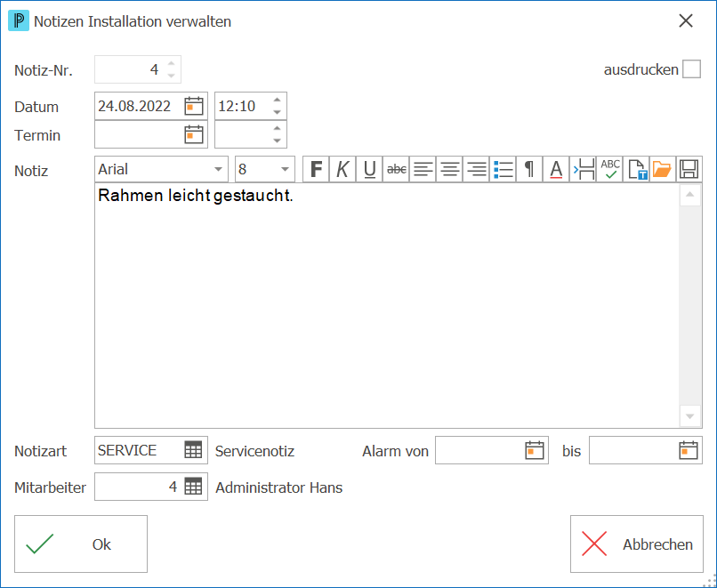The width and height of the screenshot is (717, 588).
Task: Open calendar for Alarm von
Action: (535, 450)
